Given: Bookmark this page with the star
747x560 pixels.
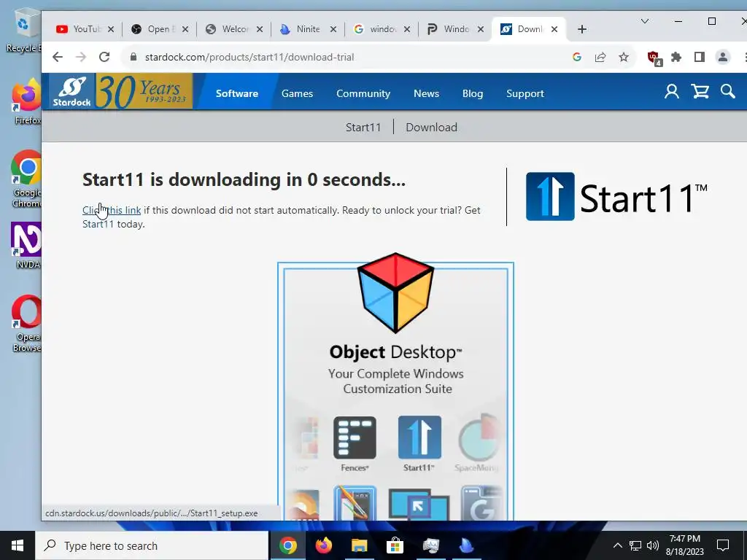Looking at the screenshot, I should pyautogui.click(x=624, y=57).
